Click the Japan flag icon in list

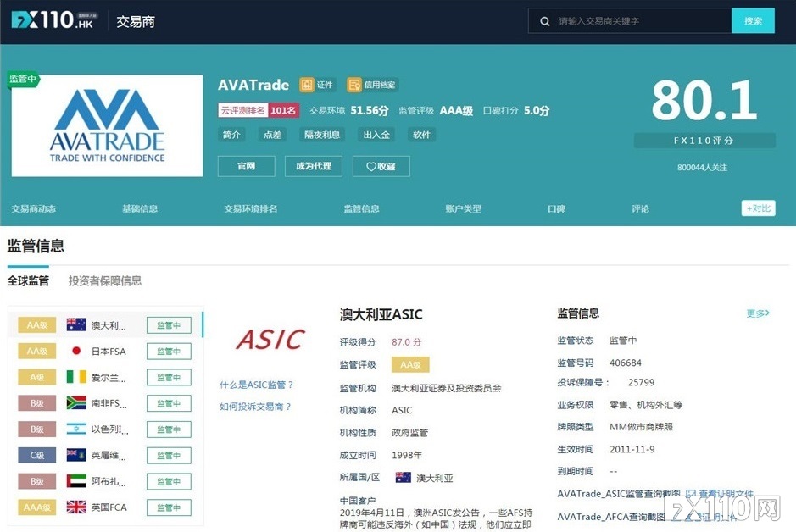click(76, 352)
